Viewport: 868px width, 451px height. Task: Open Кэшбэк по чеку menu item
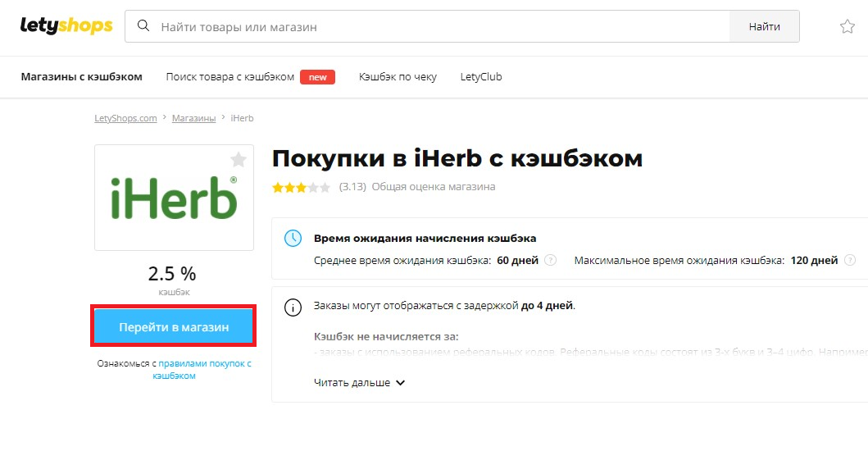pyautogui.click(x=398, y=77)
